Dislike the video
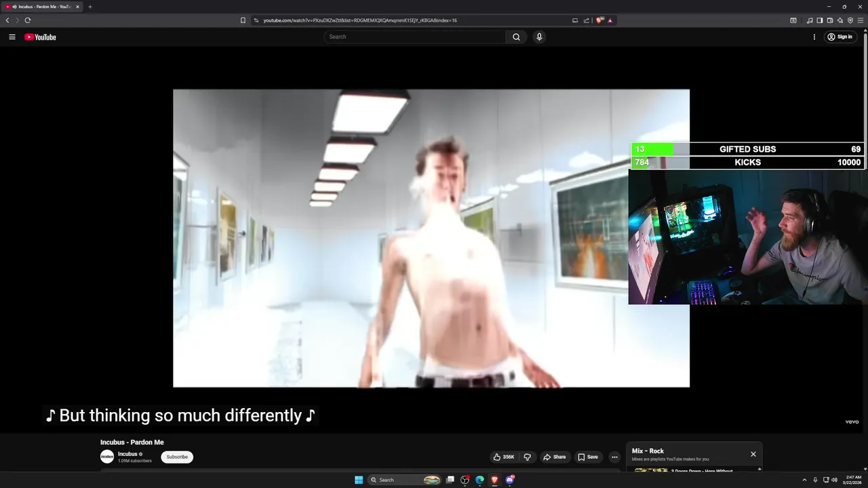This screenshot has width=868, height=488. tap(527, 457)
